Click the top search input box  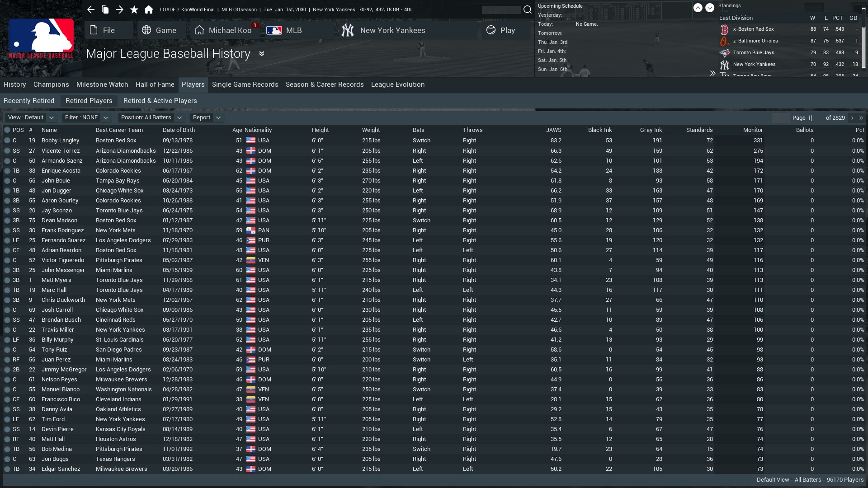[x=501, y=10]
